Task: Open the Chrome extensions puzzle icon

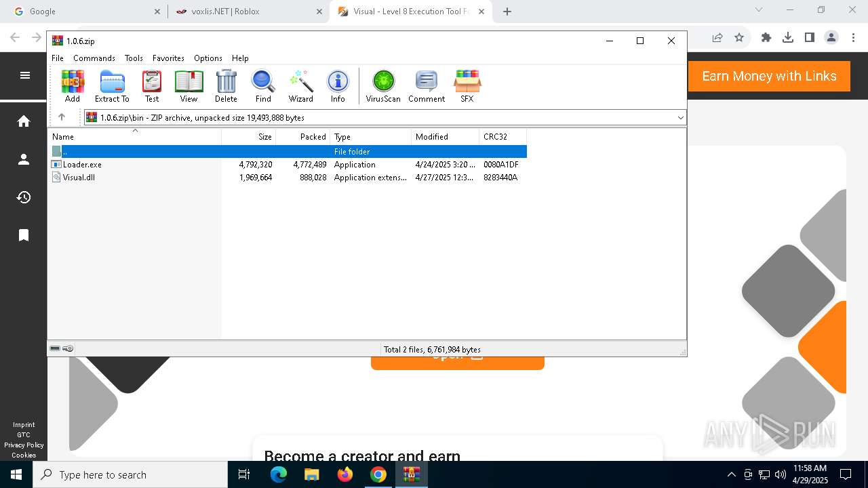Action: click(766, 38)
